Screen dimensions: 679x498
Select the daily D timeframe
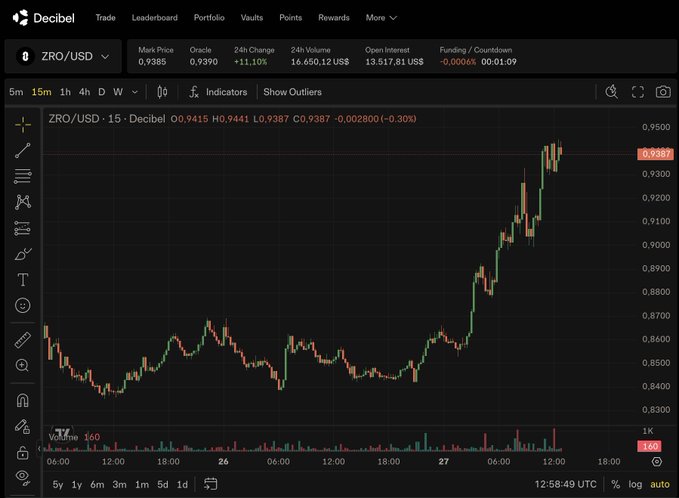click(102, 92)
